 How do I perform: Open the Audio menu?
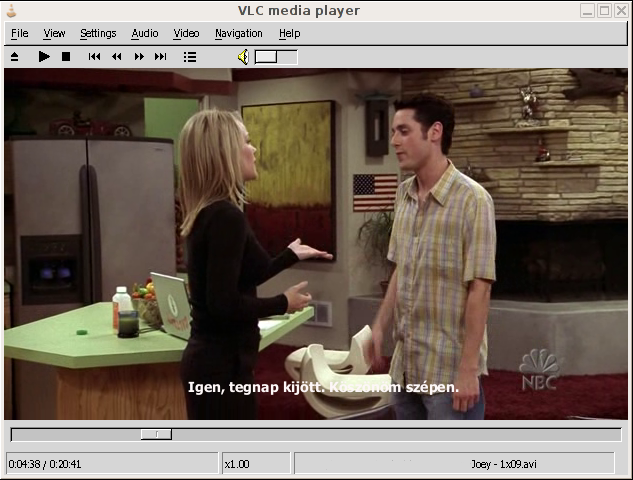pyautogui.click(x=145, y=33)
